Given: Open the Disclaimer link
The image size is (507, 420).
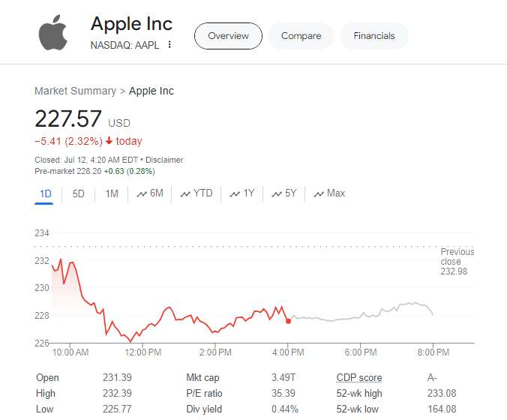Looking at the screenshot, I should point(164,160).
